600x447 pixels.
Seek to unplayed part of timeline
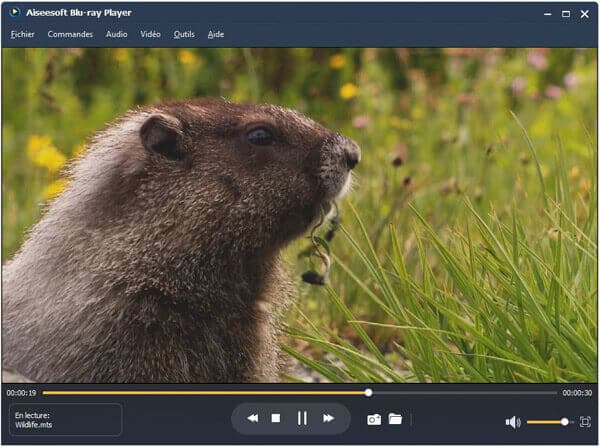point(465,393)
